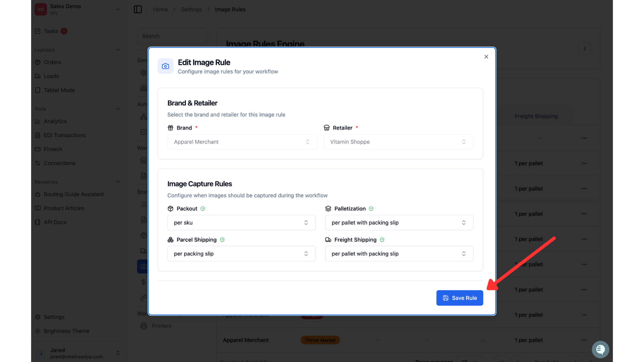This screenshot has width=644, height=362.
Task: Click the Palletization green check indicator
Action: pyautogui.click(x=371, y=208)
